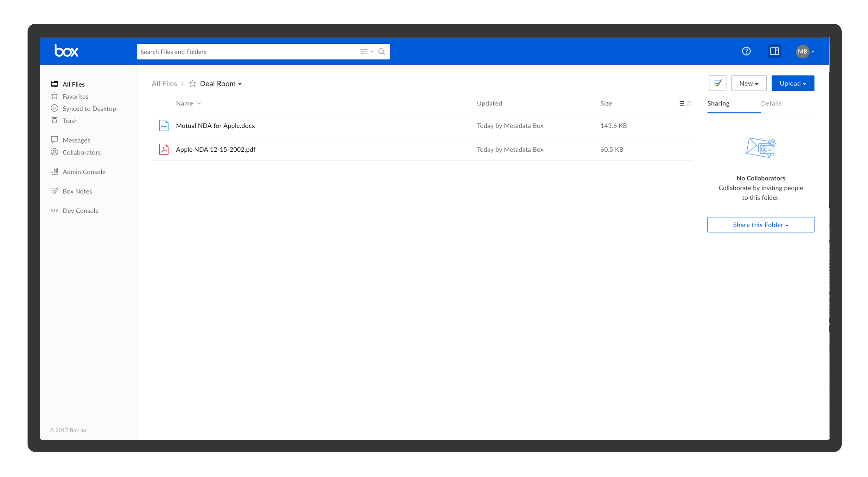This screenshot has height=477, width=868.
Task: Click the 60.5 KB size cell
Action: coord(611,149)
